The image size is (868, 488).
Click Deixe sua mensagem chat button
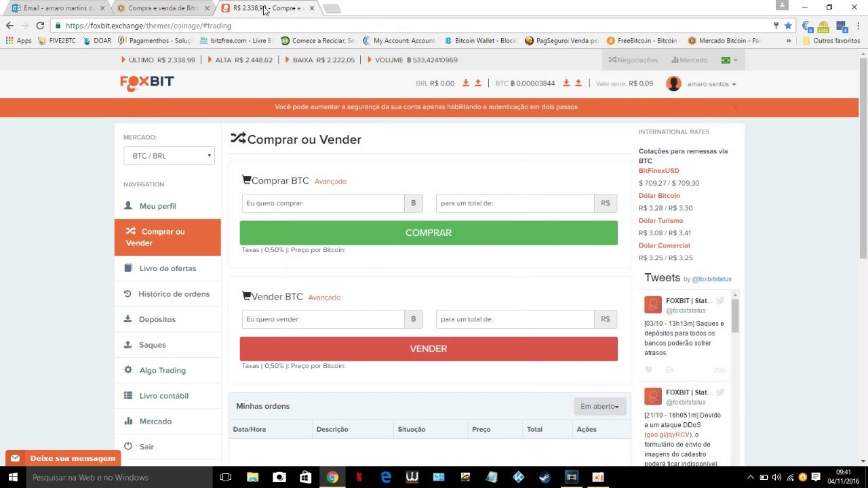pyautogui.click(x=62, y=458)
